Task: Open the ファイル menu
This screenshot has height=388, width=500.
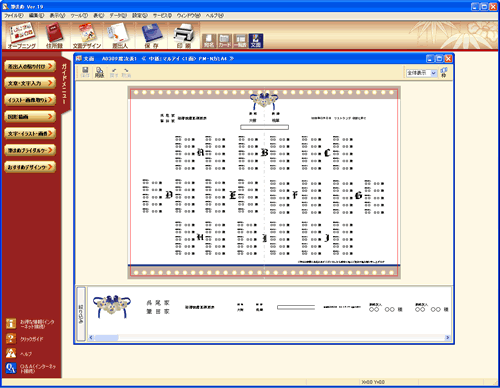Action: (x=14, y=15)
